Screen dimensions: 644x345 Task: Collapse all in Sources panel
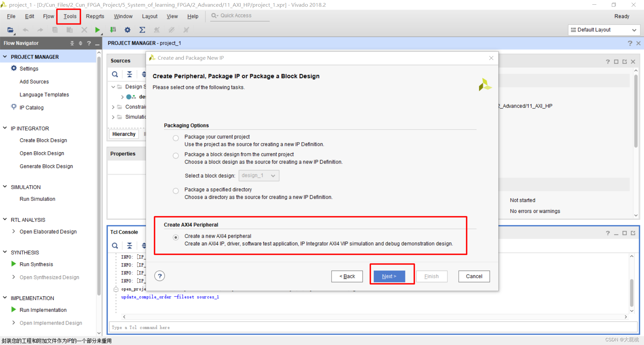click(130, 74)
